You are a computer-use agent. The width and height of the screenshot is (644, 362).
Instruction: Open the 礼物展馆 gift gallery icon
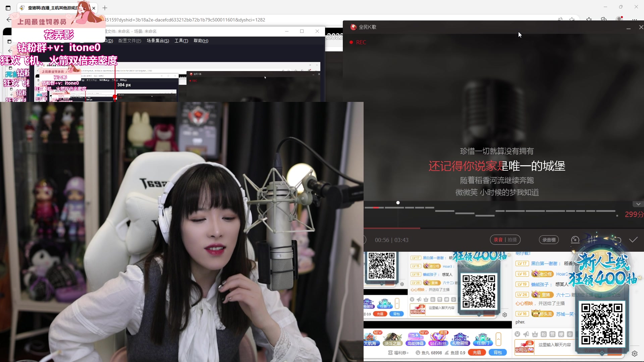coord(460,339)
